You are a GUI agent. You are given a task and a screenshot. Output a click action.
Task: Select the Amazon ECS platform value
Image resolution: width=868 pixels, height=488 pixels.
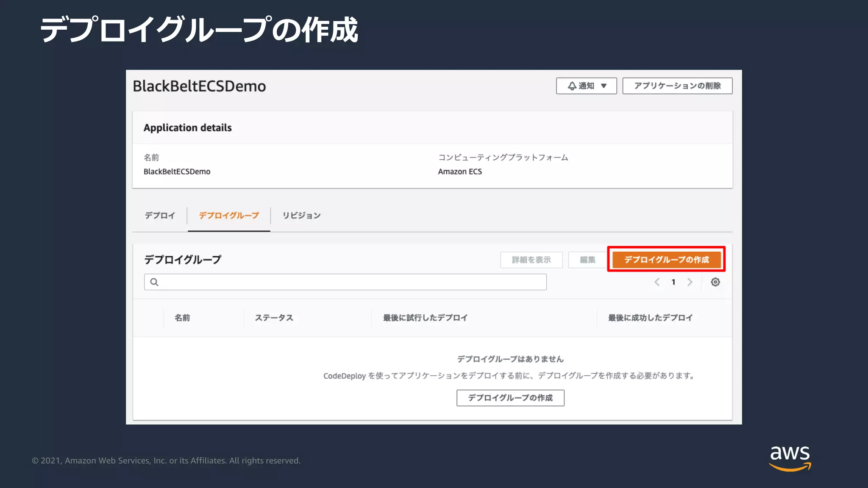[x=460, y=172]
